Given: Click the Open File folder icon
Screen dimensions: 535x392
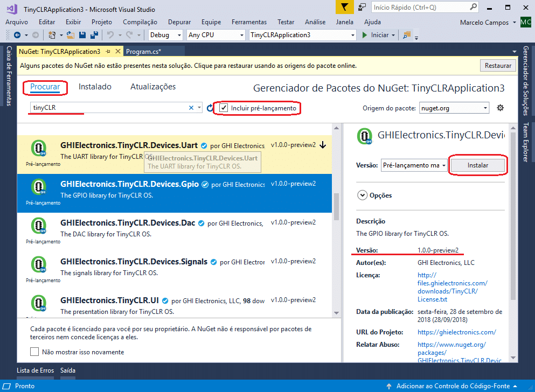Looking at the screenshot, I should click(x=71, y=35).
